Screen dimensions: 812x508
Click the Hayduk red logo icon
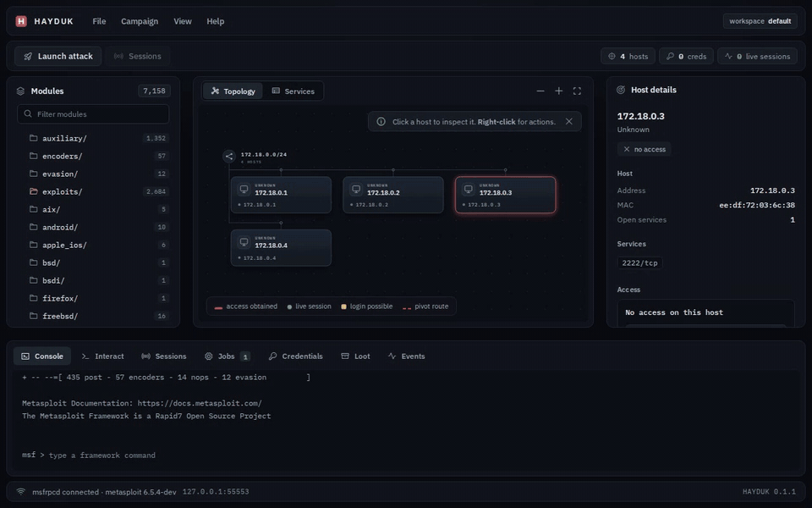[x=21, y=21]
